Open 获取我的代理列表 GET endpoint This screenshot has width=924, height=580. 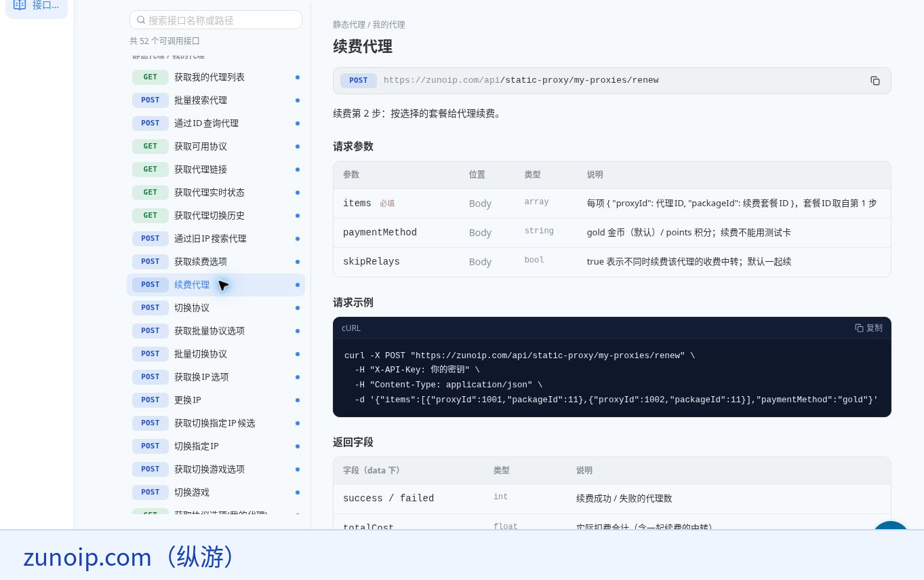216,77
